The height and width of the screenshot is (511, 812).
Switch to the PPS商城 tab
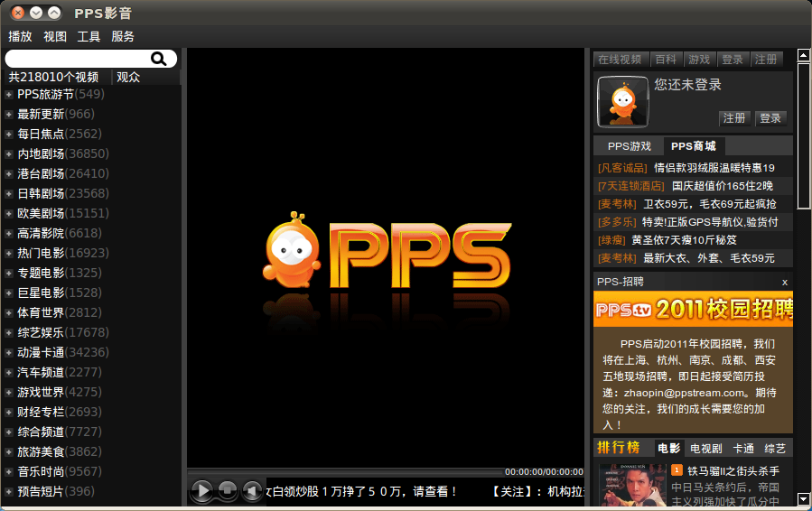[694, 146]
